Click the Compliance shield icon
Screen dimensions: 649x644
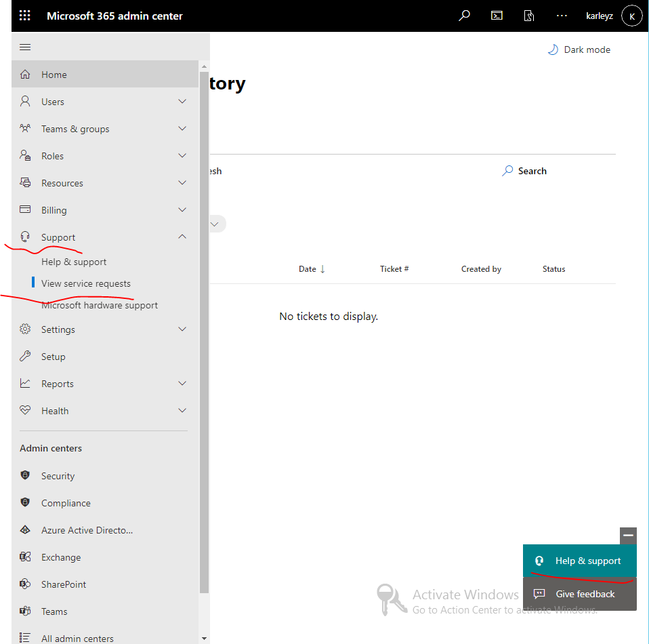(x=25, y=502)
